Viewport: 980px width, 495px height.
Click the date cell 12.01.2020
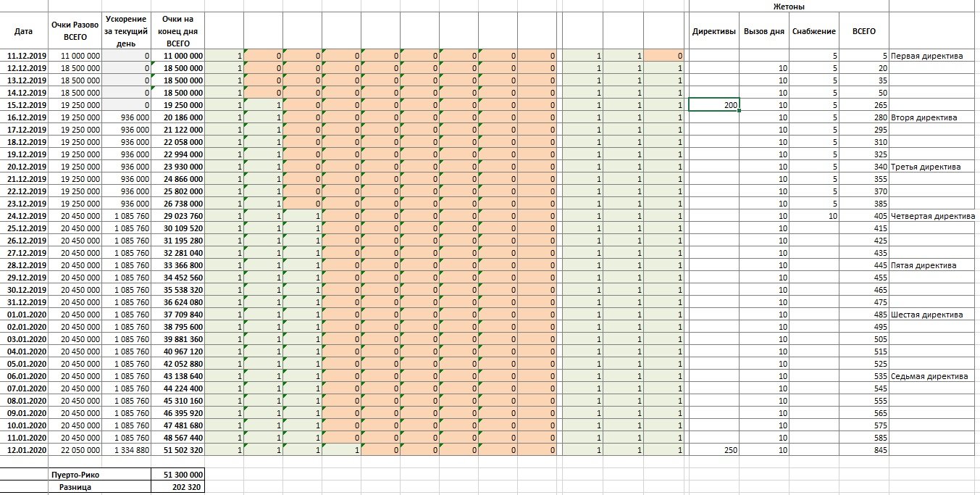pyautogui.click(x=25, y=450)
